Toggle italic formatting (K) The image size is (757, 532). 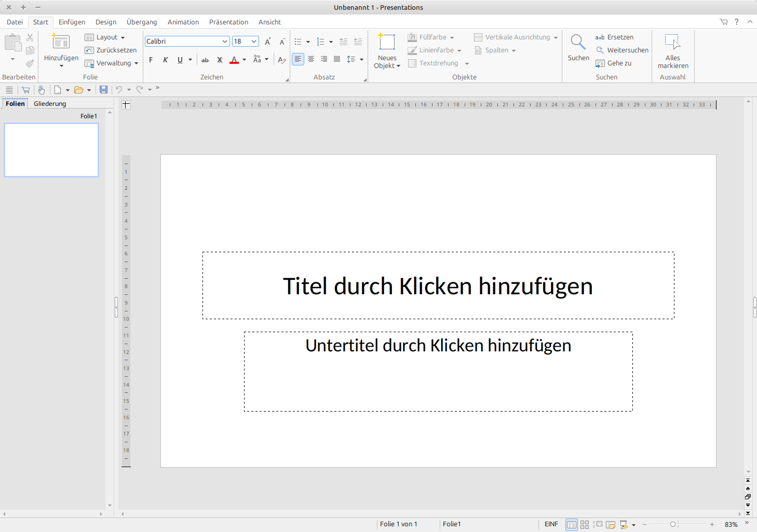coord(166,60)
